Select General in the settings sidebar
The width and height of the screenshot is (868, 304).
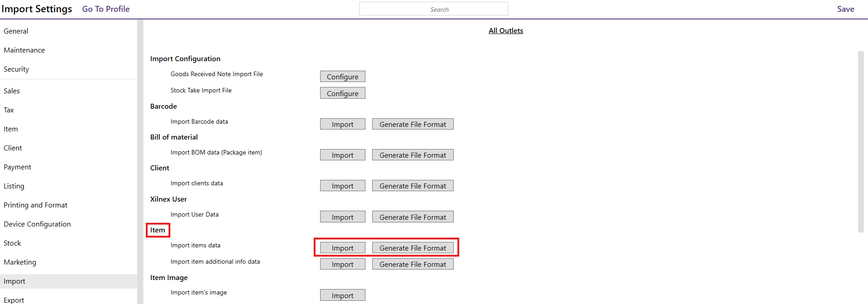pyautogui.click(x=16, y=31)
